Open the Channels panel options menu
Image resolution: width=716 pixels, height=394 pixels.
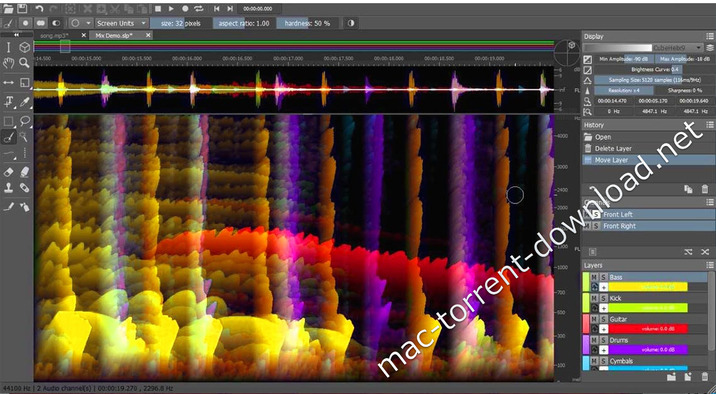(710, 202)
